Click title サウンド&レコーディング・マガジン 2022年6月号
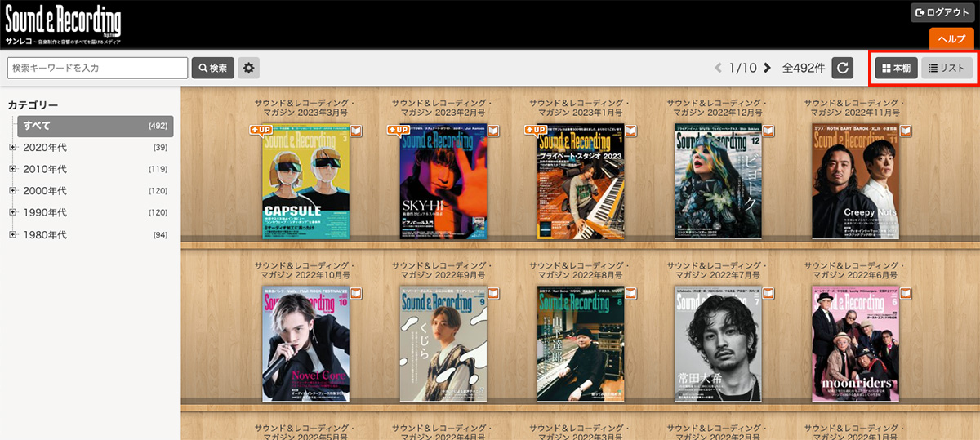 (x=855, y=271)
